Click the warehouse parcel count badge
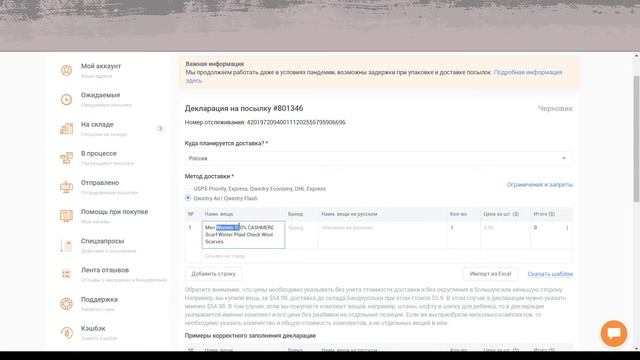The height and width of the screenshot is (360, 640). click(160, 129)
